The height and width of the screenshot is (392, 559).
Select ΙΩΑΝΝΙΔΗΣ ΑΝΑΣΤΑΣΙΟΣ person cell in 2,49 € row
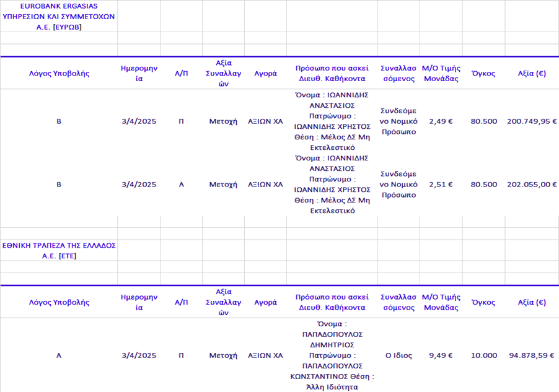click(x=332, y=121)
